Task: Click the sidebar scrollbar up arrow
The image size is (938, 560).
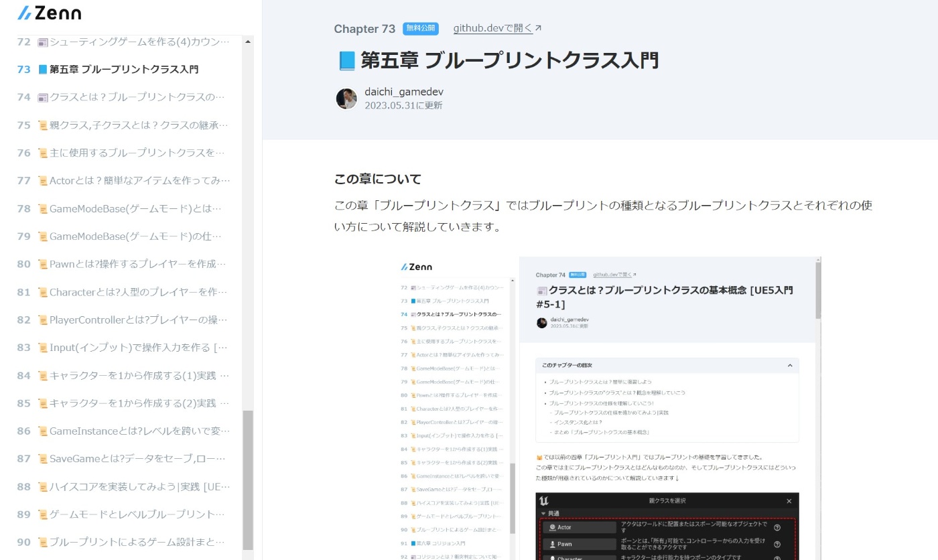Action: coord(248,41)
